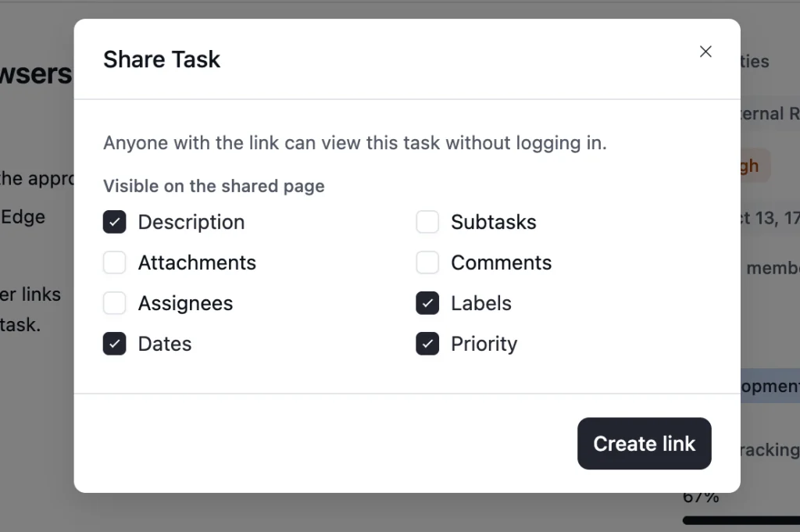Click the Comments label text
The image size is (800, 532).
pyautogui.click(x=501, y=262)
